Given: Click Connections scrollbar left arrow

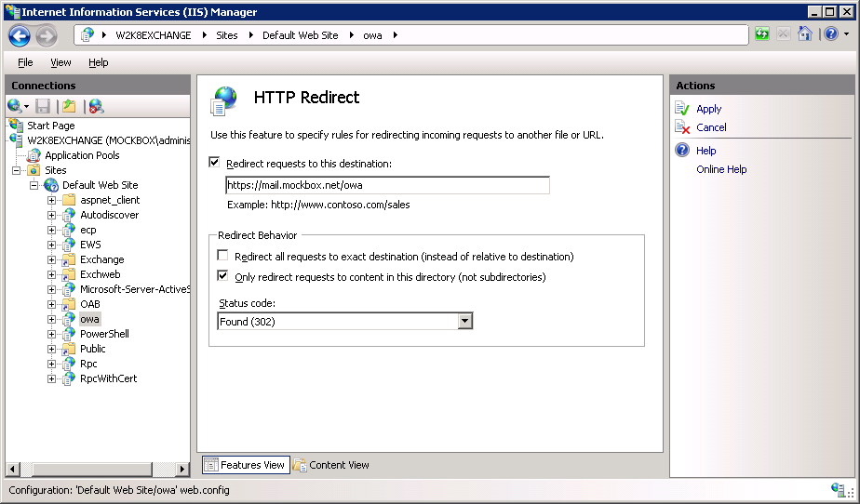Looking at the screenshot, I should pyautogui.click(x=13, y=469).
